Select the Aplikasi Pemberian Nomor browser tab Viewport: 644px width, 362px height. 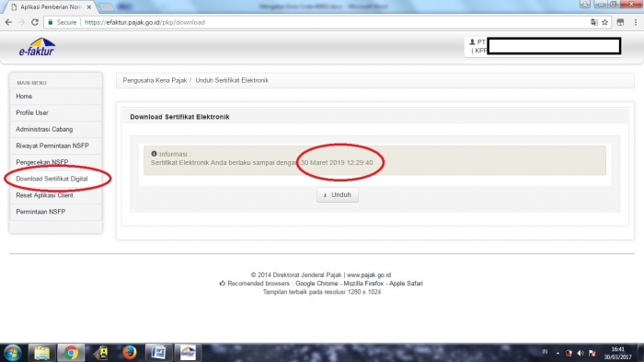(x=51, y=7)
